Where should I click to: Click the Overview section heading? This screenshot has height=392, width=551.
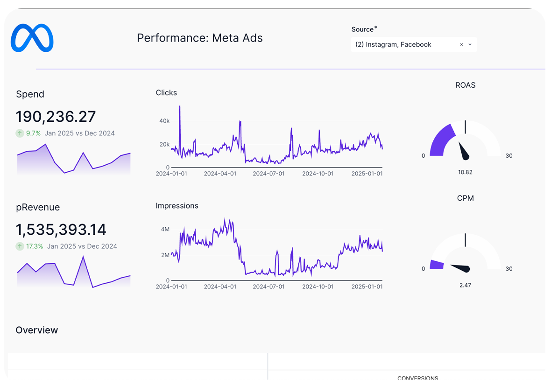point(37,330)
